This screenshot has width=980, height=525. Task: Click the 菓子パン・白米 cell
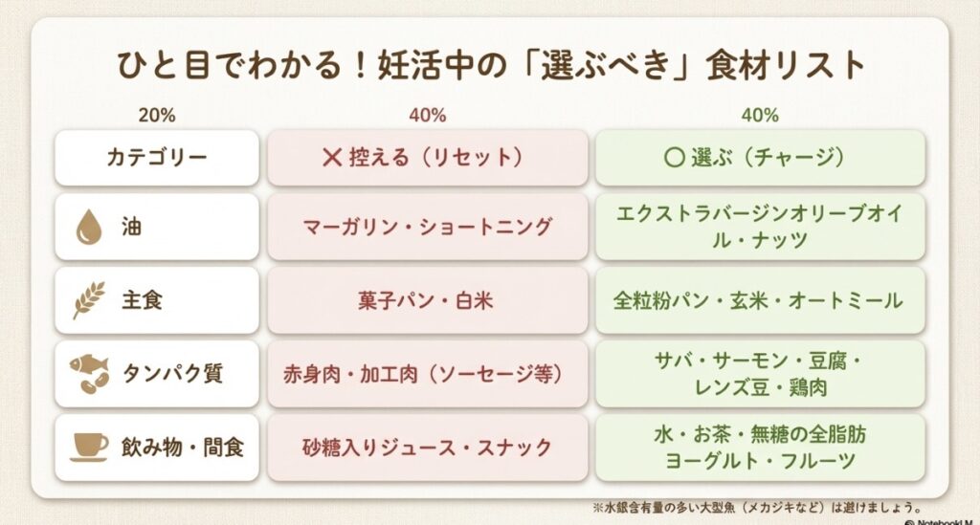(427, 300)
